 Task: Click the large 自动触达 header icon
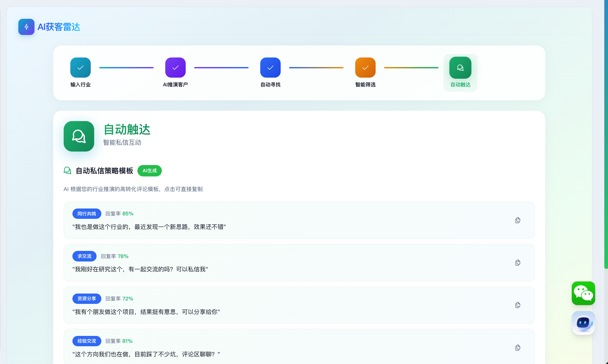click(x=79, y=136)
